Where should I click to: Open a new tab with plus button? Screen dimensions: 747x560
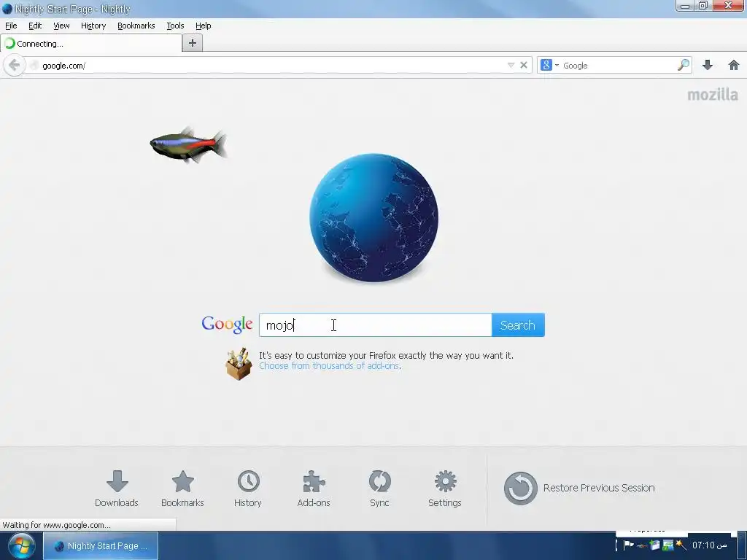pyautogui.click(x=193, y=43)
